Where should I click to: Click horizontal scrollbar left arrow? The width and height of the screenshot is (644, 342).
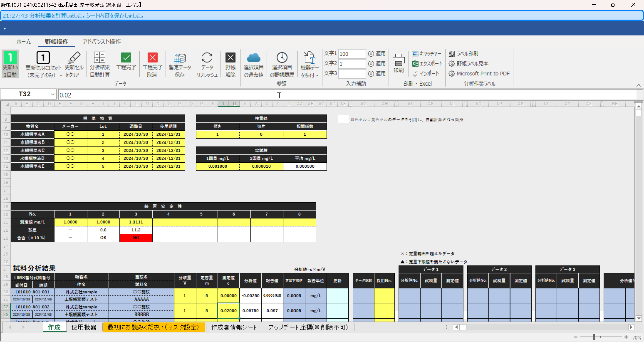click(x=456, y=327)
